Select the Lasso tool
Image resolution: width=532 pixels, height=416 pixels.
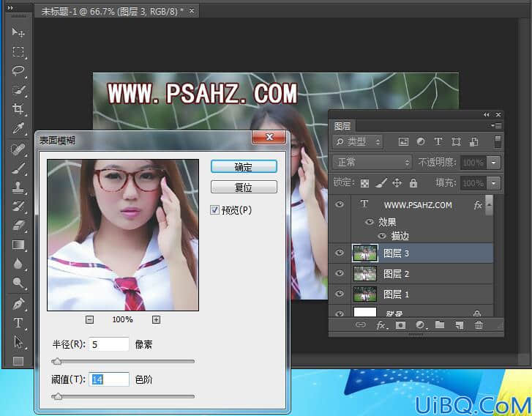point(18,70)
